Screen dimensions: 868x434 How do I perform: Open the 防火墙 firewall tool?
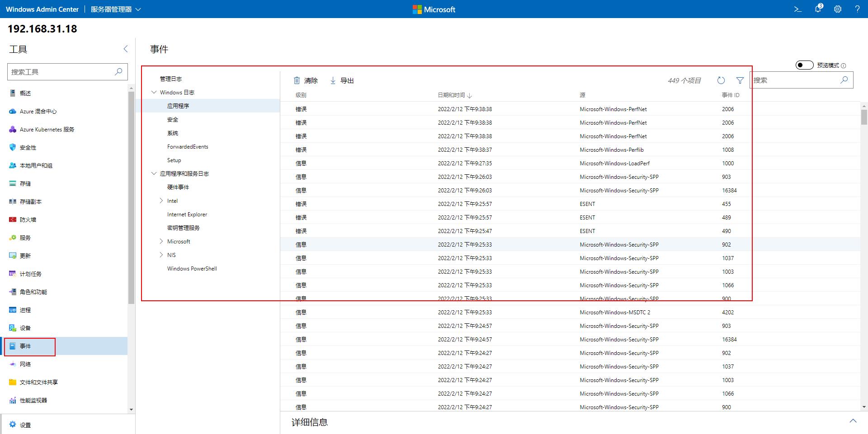tap(64, 219)
